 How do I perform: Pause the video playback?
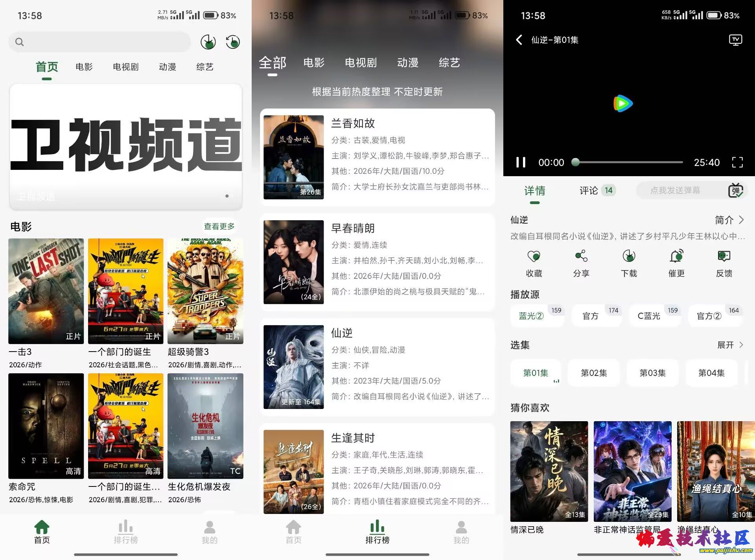click(x=521, y=162)
